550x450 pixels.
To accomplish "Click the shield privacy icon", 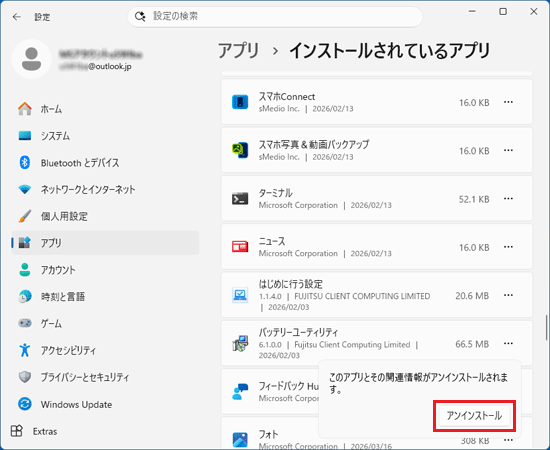I will click(x=25, y=377).
